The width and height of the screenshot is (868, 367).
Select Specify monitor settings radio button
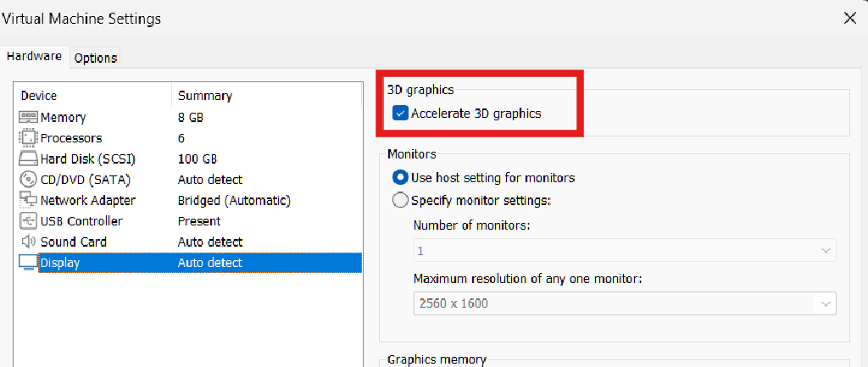(400, 200)
